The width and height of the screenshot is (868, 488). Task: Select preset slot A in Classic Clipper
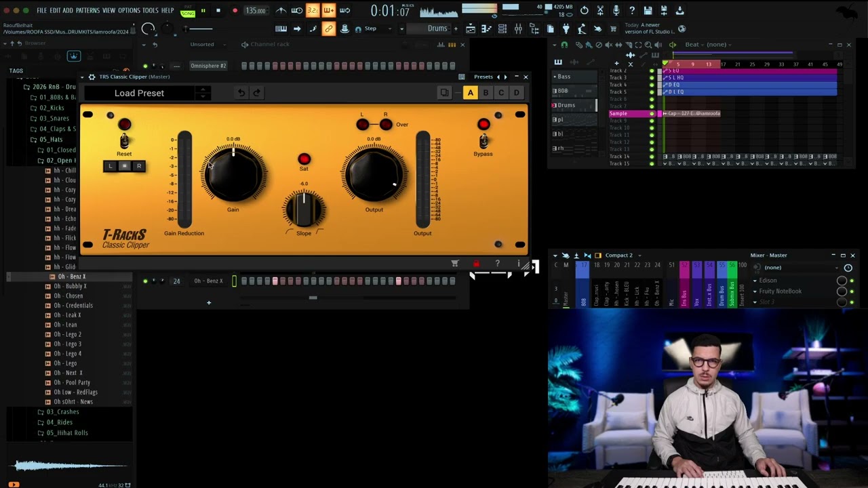pos(470,93)
